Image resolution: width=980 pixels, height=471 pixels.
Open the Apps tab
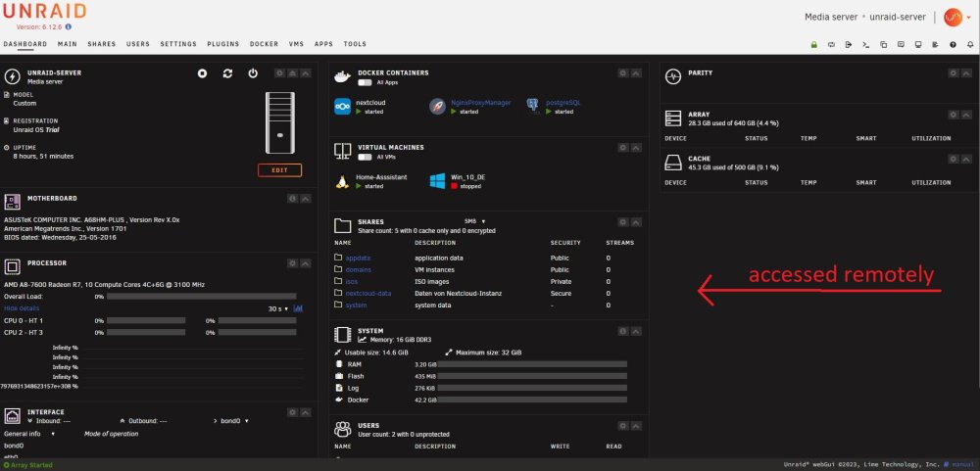pyautogui.click(x=323, y=44)
